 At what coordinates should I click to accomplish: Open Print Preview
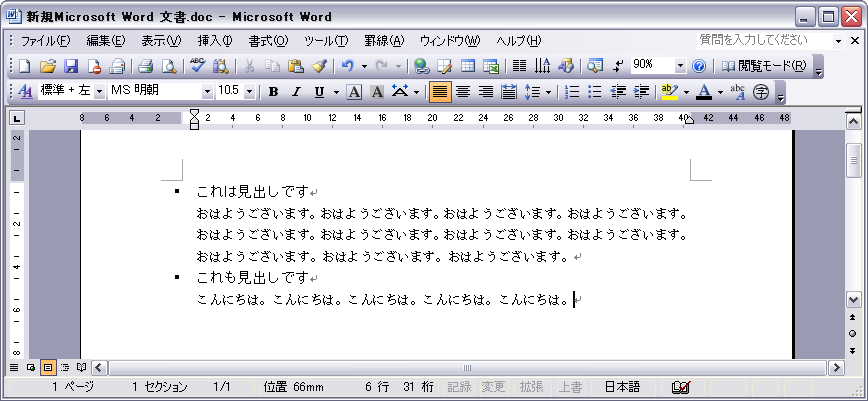(169, 66)
